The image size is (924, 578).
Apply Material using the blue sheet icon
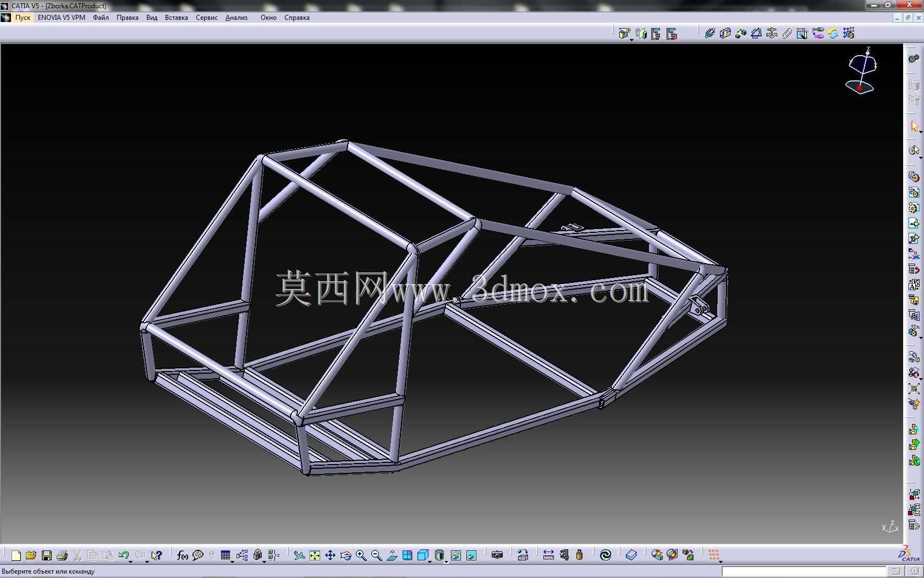pyautogui.click(x=631, y=555)
